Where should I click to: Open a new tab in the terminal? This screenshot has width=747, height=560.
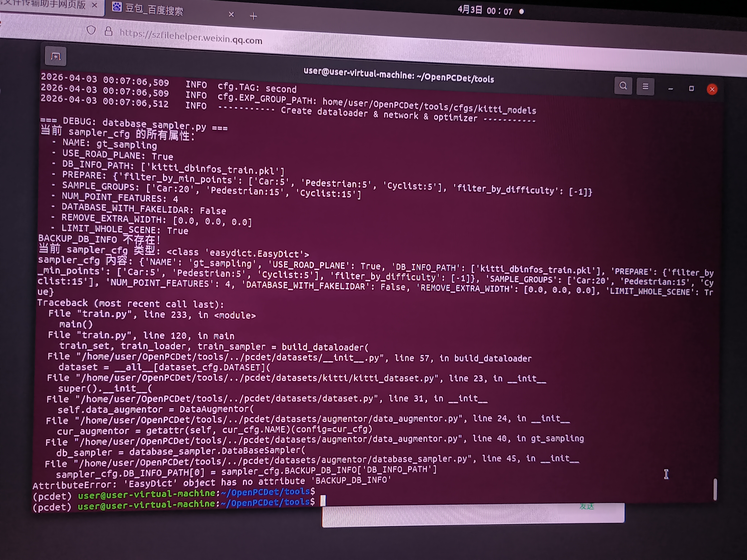[x=56, y=56]
